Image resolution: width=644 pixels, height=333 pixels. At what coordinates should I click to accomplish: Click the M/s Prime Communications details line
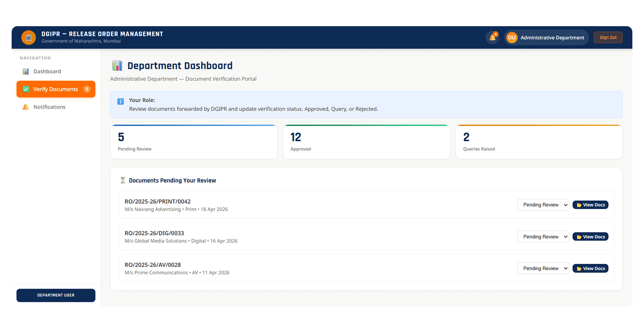point(177,273)
